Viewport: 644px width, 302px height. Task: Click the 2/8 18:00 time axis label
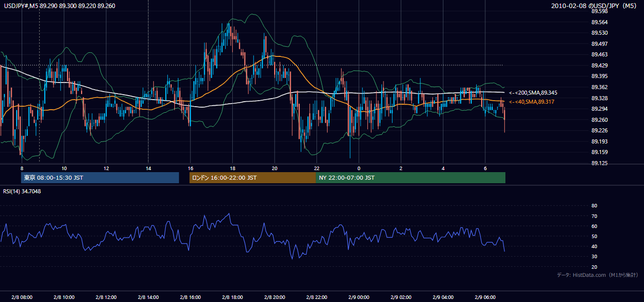click(232, 297)
